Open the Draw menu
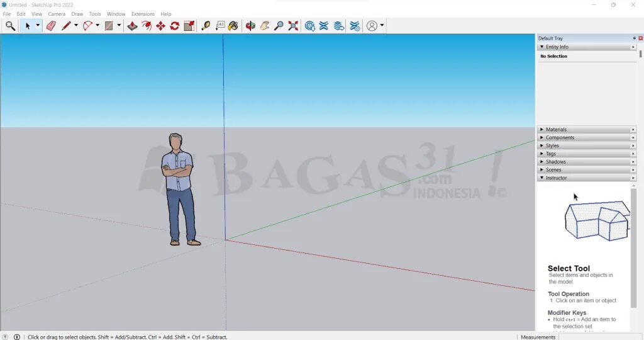644x340 pixels. (x=77, y=14)
